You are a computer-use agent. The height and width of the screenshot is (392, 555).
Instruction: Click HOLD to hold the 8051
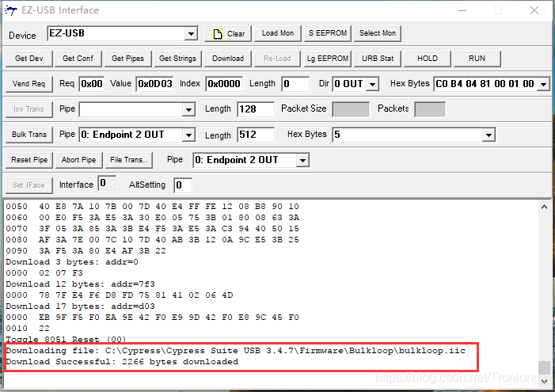[428, 59]
